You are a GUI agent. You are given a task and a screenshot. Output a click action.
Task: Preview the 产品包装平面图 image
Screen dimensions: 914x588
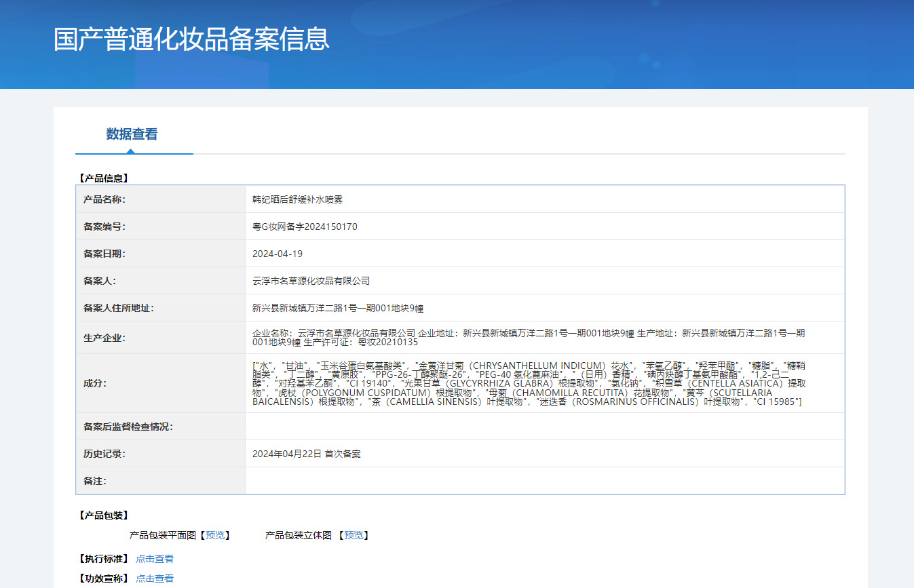215,535
